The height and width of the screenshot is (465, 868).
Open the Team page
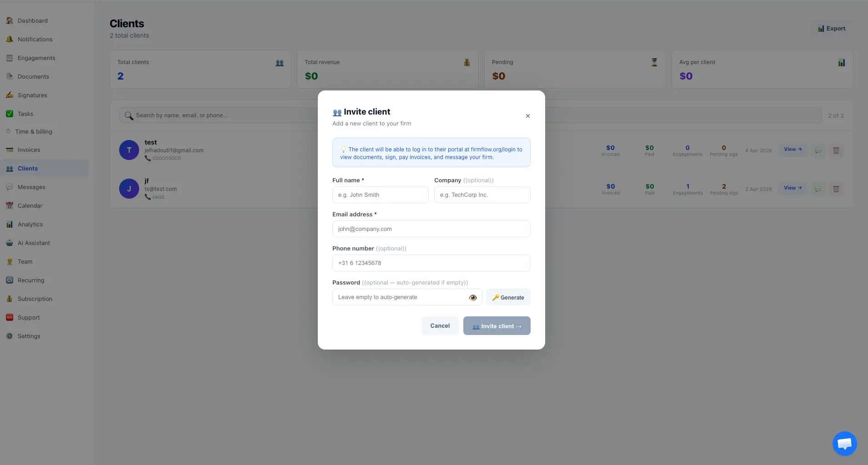coord(25,261)
